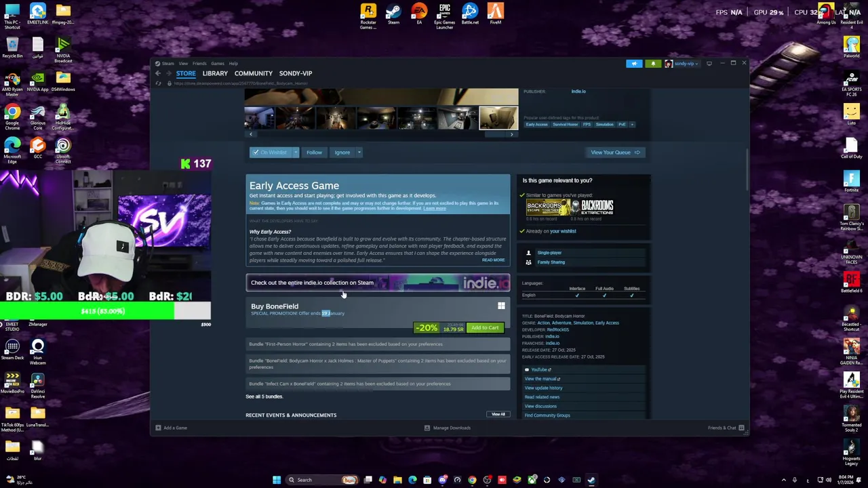The height and width of the screenshot is (488, 868).
Task: Switch to the COMMUNITY tab
Action: [x=254, y=73]
